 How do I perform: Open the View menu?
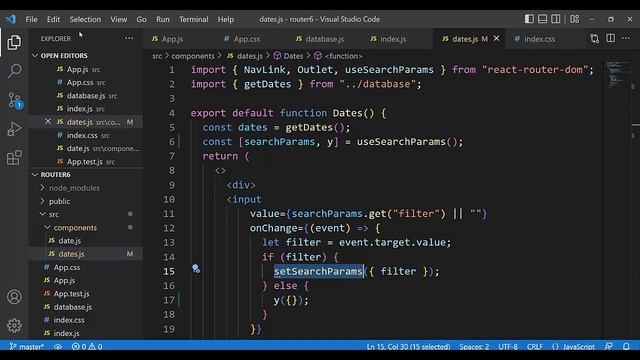point(118,19)
